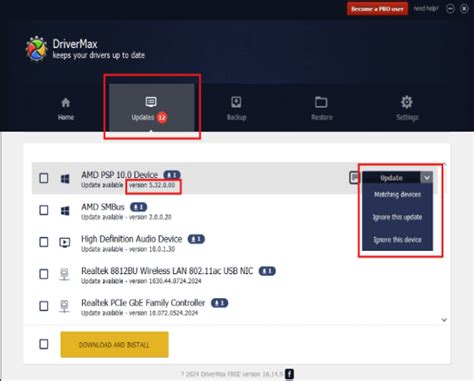This screenshot has width=474, height=381.
Task: Open the Home tab
Action: click(66, 108)
